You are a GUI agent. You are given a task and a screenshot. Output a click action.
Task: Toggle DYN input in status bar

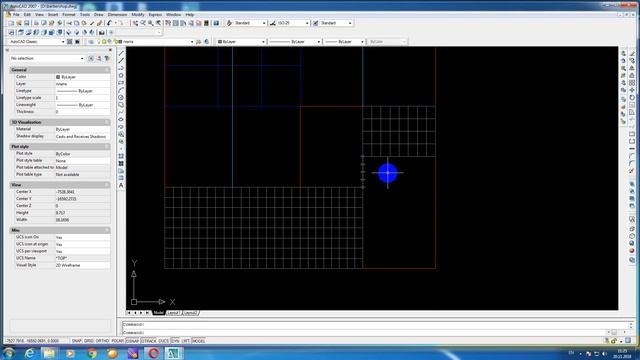coord(175,341)
